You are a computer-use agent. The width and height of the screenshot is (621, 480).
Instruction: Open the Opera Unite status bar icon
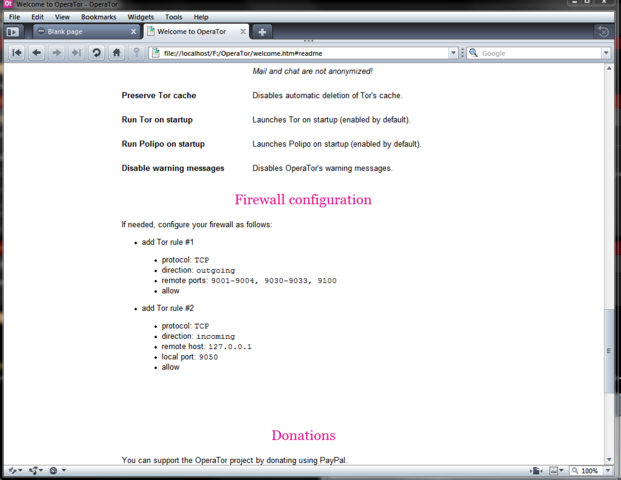click(35, 470)
